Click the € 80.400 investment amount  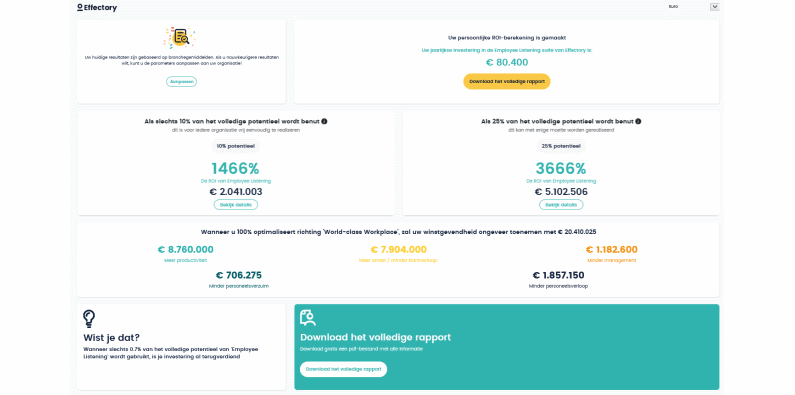coord(507,62)
